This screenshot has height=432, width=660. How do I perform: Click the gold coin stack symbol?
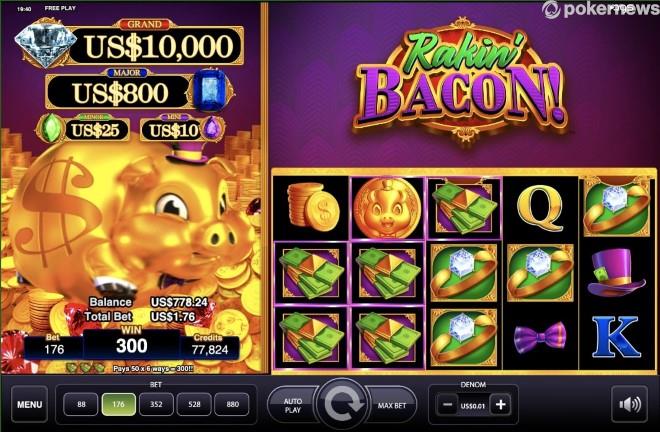tap(313, 208)
